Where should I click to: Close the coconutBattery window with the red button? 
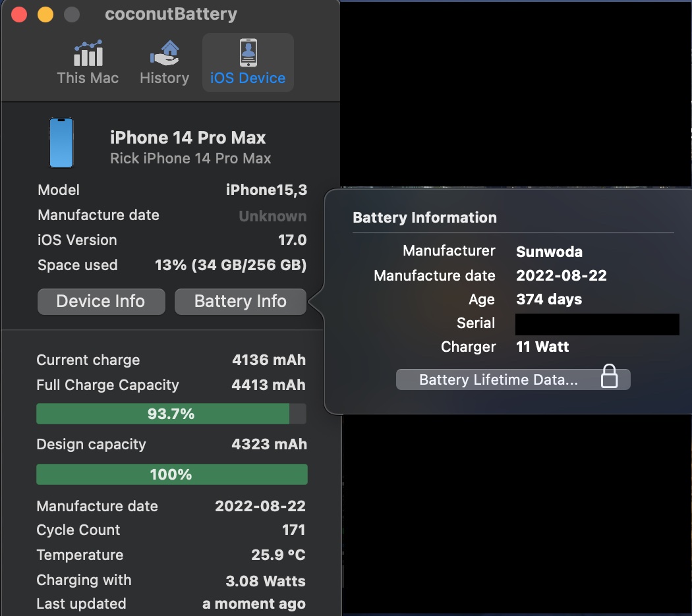(x=19, y=14)
